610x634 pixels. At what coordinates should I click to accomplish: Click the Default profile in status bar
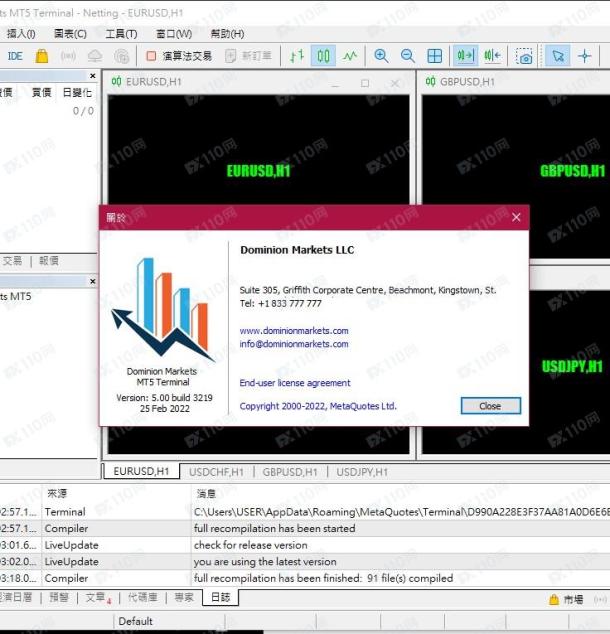pyautogui.click(x=135, y=621)
